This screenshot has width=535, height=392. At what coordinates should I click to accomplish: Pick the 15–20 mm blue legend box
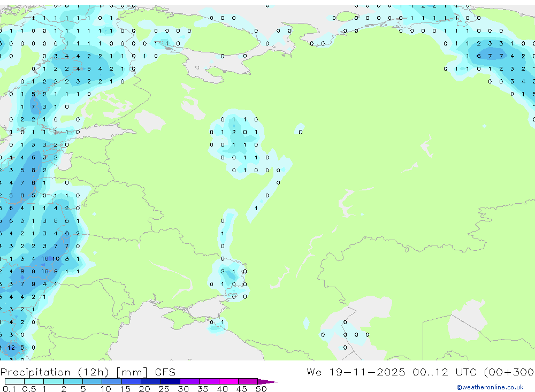coord(132,381)
